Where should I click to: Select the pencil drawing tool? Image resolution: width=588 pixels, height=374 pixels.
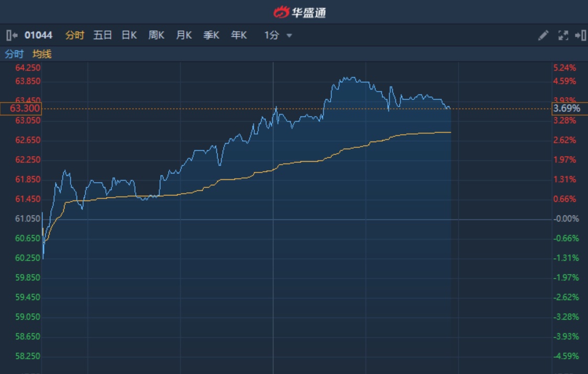(543, 36)
